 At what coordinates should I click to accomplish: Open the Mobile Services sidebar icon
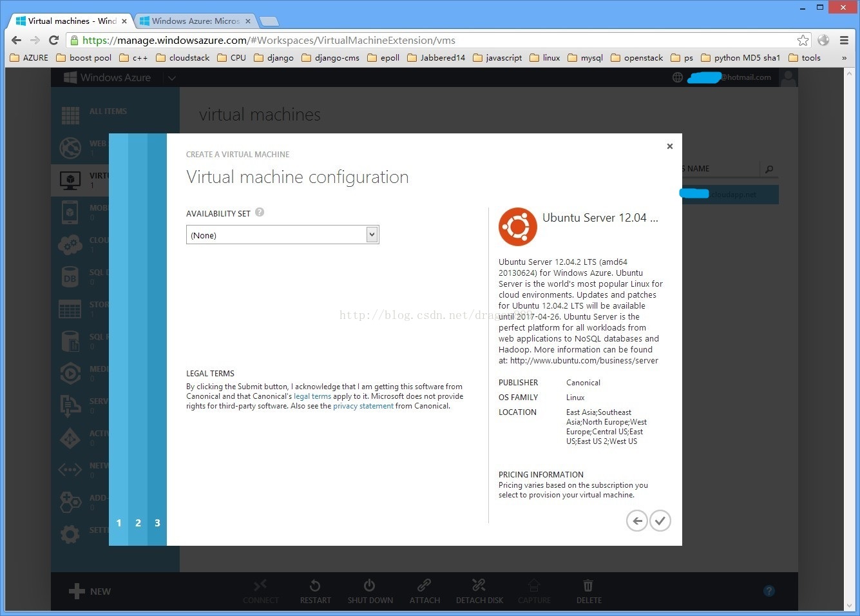click(70, 212)
